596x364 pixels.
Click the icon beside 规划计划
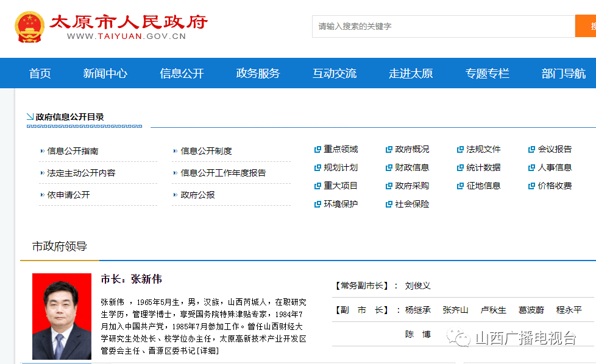tap(318, 168)
